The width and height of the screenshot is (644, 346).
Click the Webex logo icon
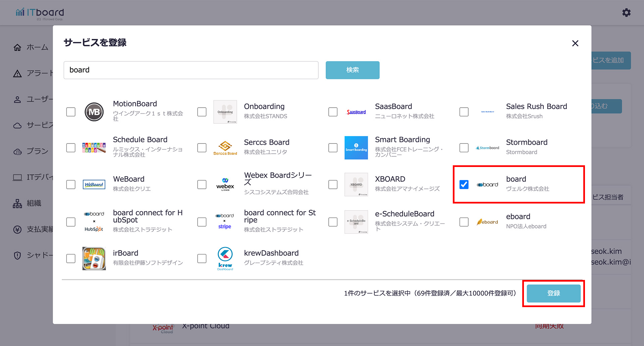click(x=225, y=185)
